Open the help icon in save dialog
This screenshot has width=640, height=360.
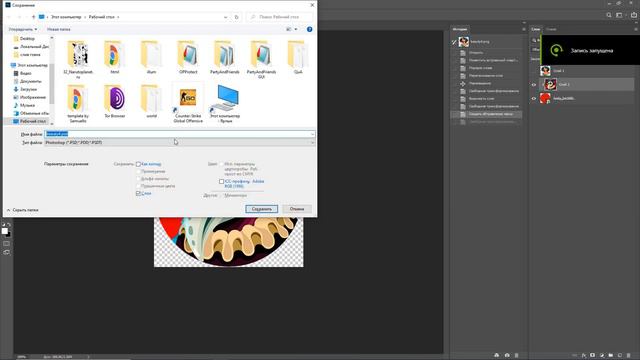point(309,29)
